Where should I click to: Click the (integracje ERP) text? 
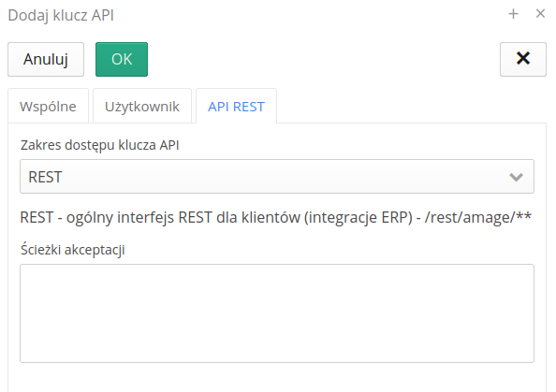click(x=358, y=217)
